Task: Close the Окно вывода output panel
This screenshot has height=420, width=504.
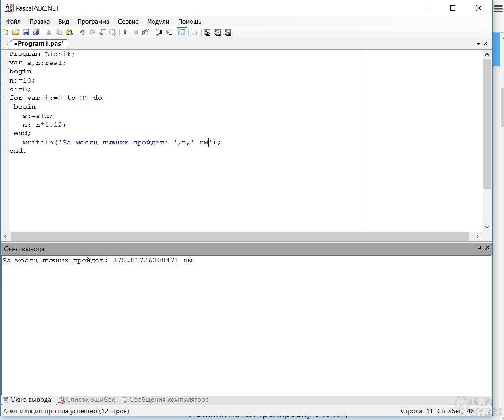Action: pos(487,248)
